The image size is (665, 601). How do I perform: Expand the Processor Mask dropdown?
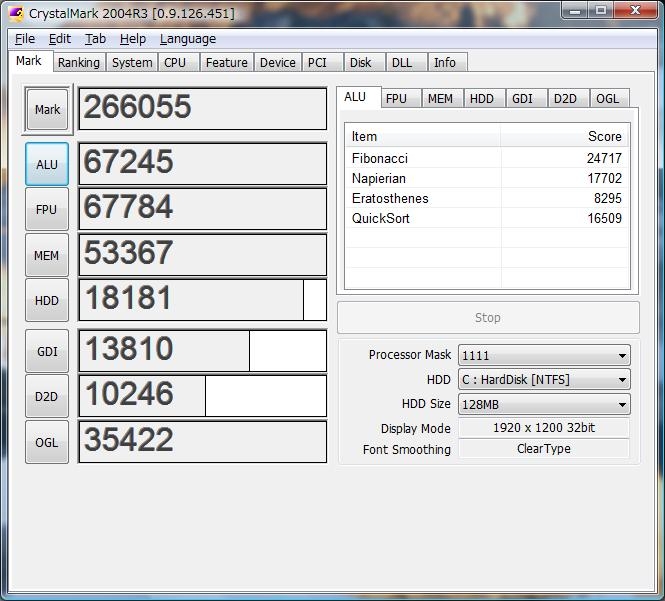coord(544,355)
